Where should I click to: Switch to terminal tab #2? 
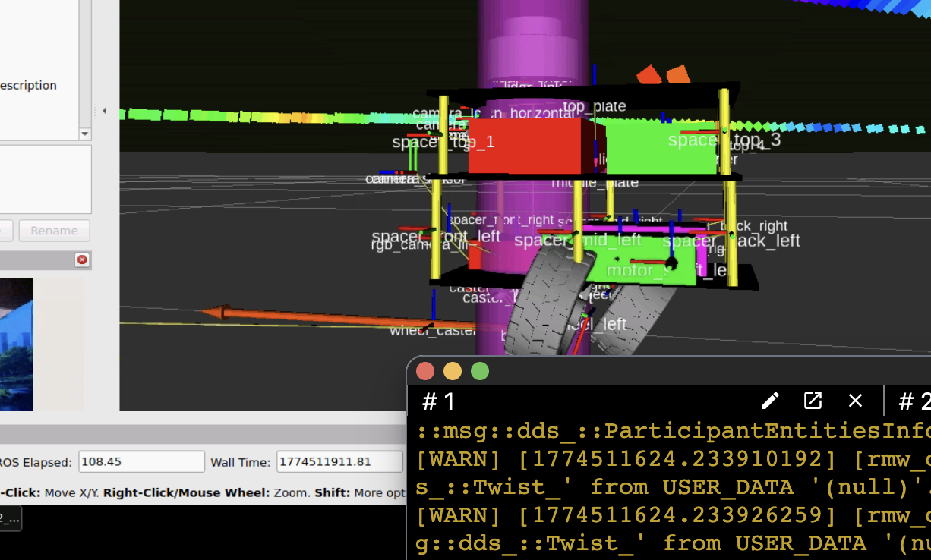pos(914,401)
